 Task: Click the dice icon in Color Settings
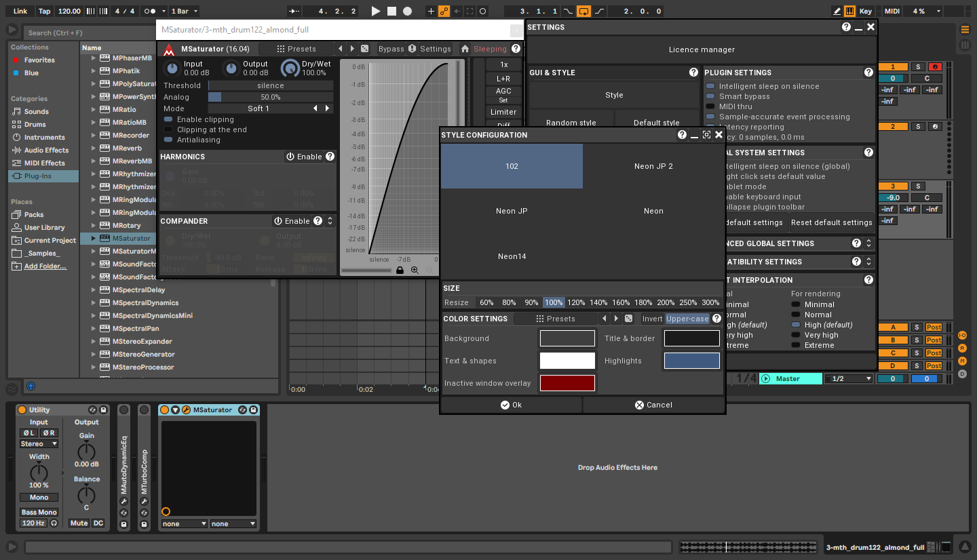(x=628, y=319)
